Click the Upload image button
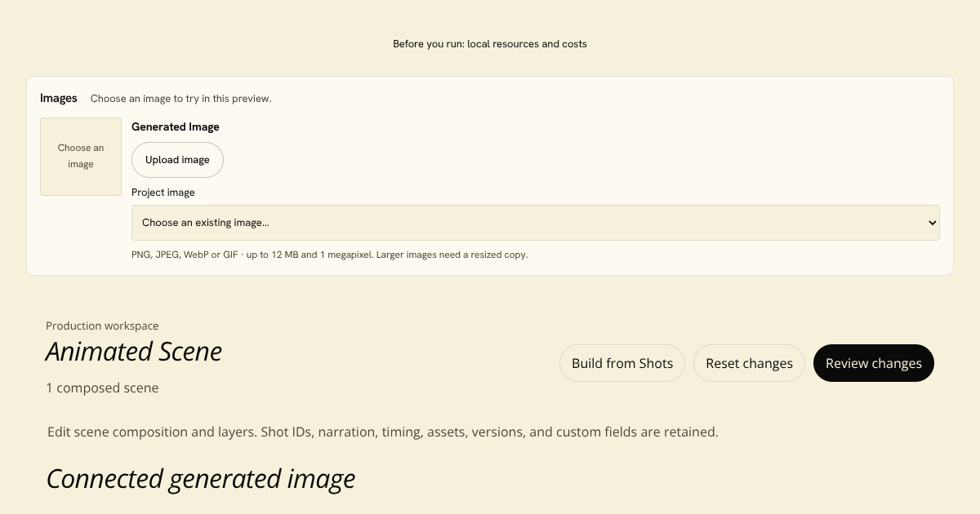 [177, 160]
